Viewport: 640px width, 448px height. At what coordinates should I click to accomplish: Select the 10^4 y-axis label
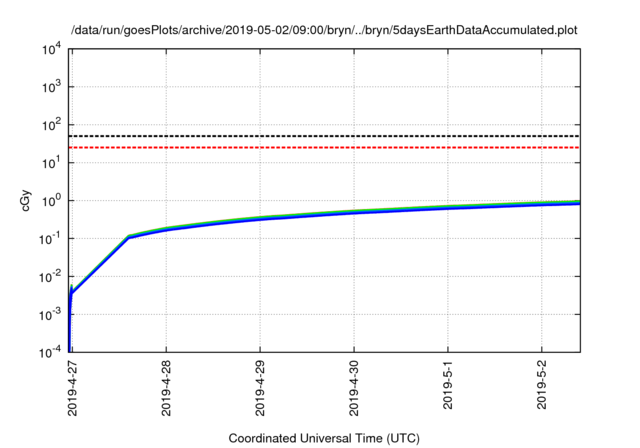click(51, 49)
